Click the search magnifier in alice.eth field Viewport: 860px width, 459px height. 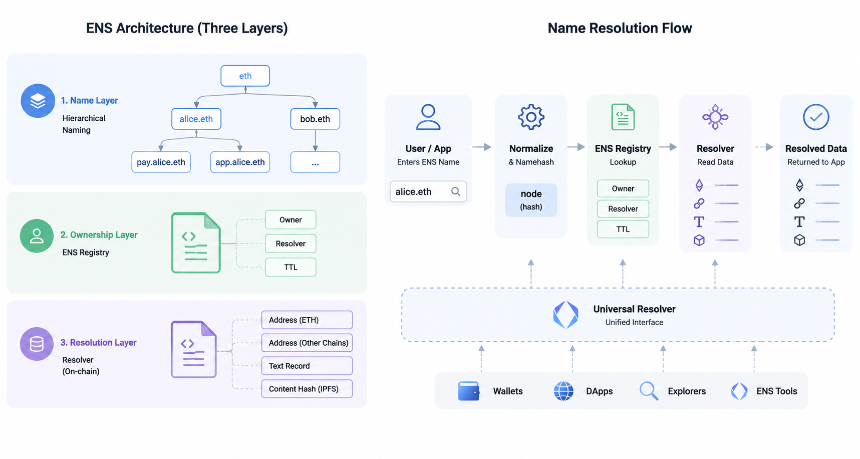456,191
